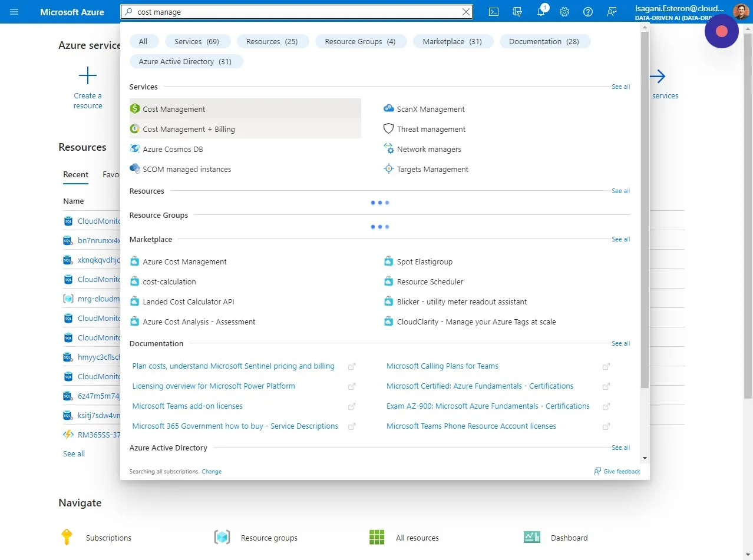753x560 pixels.
Task: Open Licensing overview for Microsoft Power Platform
Action: [x=213, y=386]
